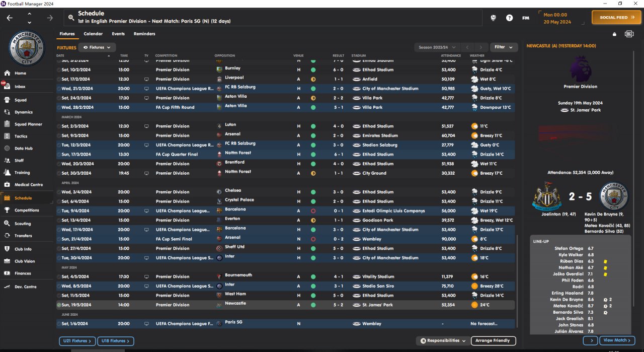Image resolution: width=644 pixels, height=352 pixels.
Task: Open the world globe icon in top bar
Action: pyautogui.click(x=494, y=18)
